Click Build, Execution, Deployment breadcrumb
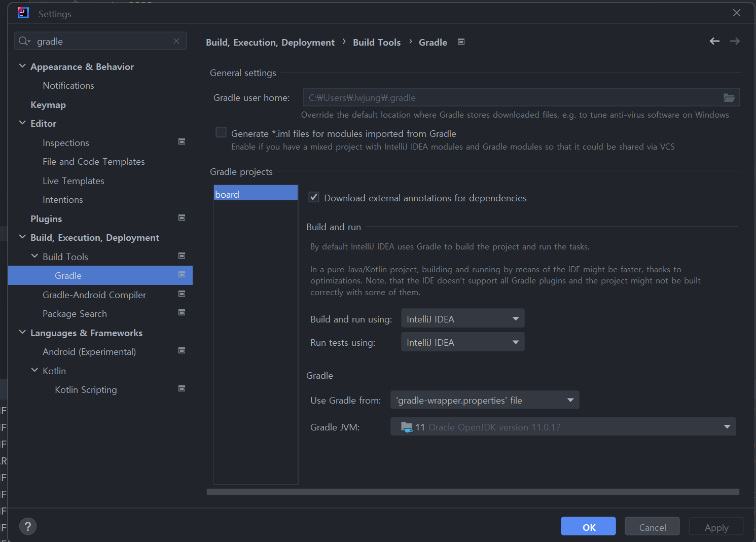Image resolution: width=756 pixels, height=542 pixels. click(x=270, y=42)
